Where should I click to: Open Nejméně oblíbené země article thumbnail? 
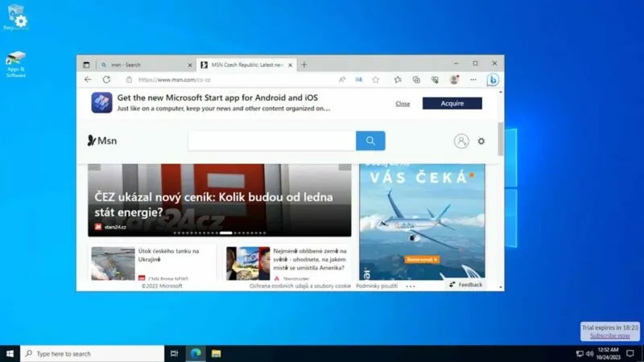coord(248,264)
